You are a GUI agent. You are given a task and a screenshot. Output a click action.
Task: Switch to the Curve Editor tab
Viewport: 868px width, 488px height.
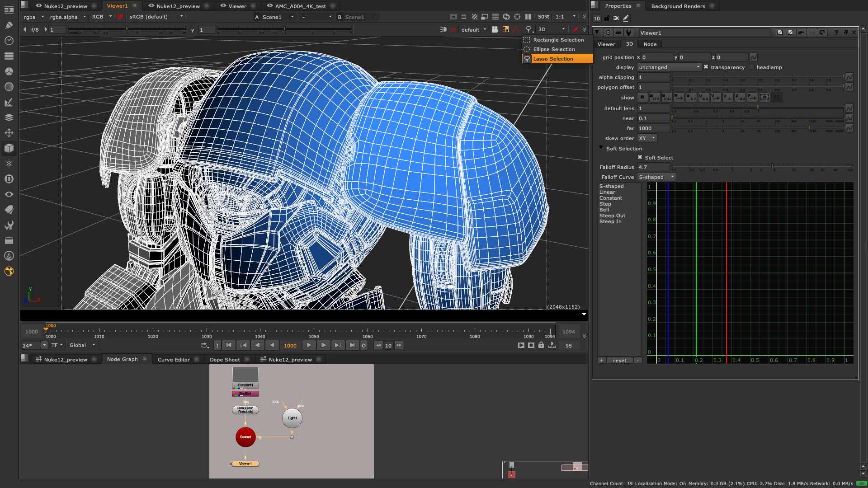pyautogui.click(x=173, y=360)
